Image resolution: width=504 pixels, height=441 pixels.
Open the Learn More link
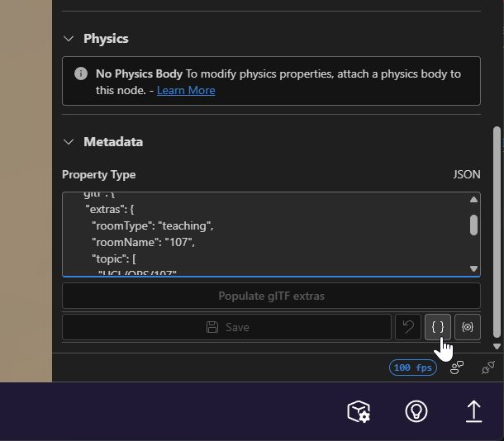point(186,90)
